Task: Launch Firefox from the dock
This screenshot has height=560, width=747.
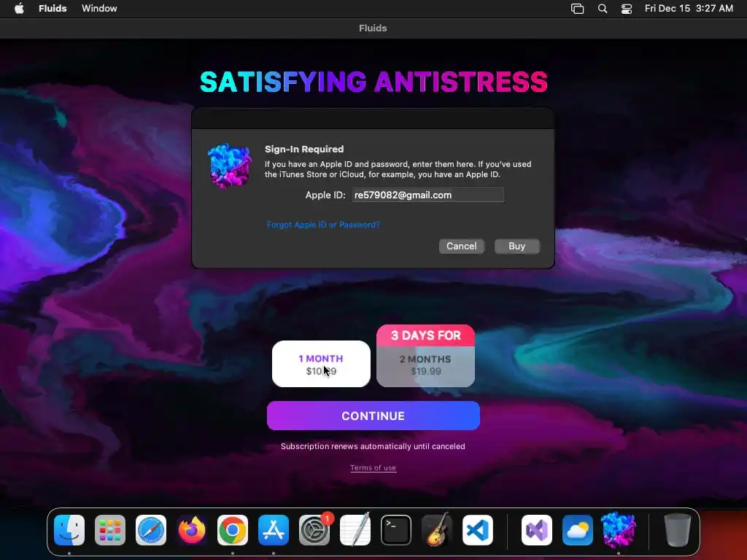Action: tap(192, 530)
